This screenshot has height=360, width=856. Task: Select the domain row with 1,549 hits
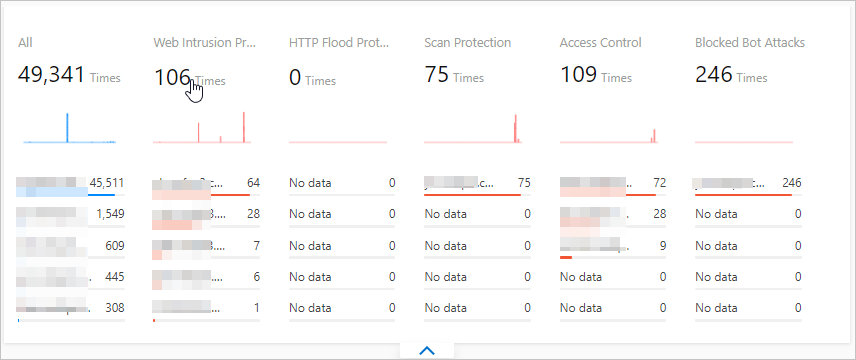pyautogui.click(x=71, y=216)
